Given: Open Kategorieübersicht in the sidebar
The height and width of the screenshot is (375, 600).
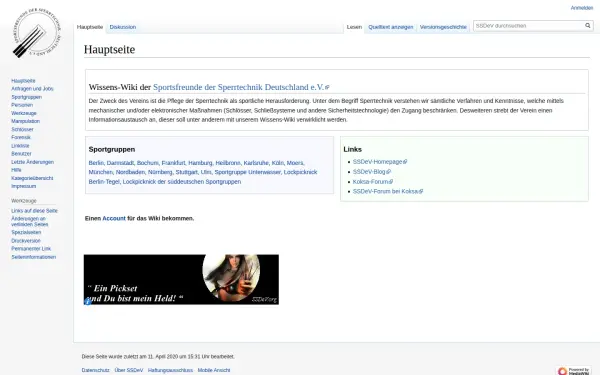Looking at the screenshot, I should [x=32, y=178].
